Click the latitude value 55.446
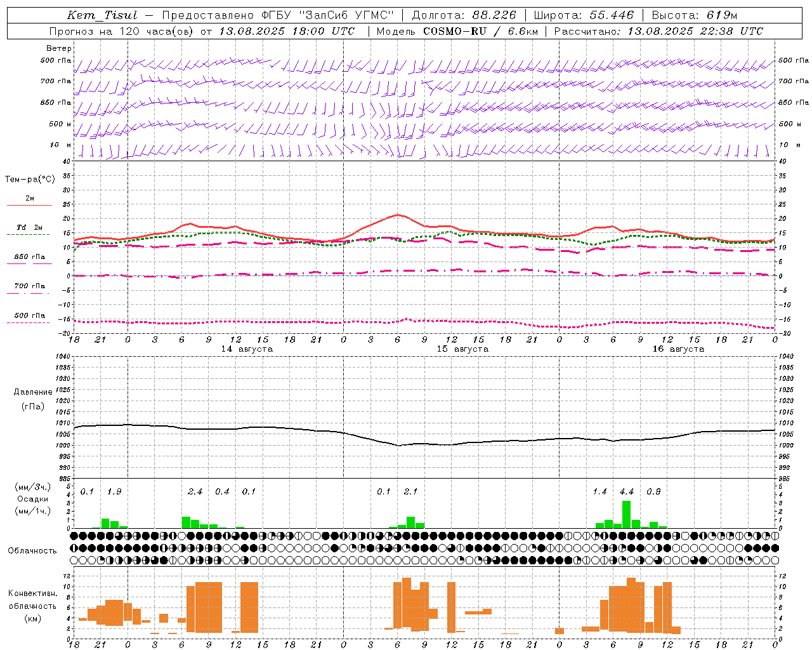The width and height of the screenshot is (812, 650). click(612, 15)
